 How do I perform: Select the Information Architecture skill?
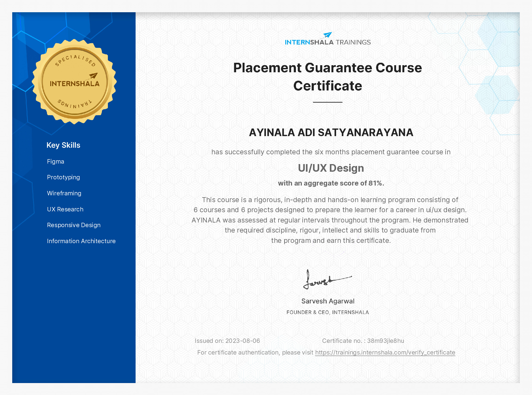pyautogui.click(x=81, y=241)
